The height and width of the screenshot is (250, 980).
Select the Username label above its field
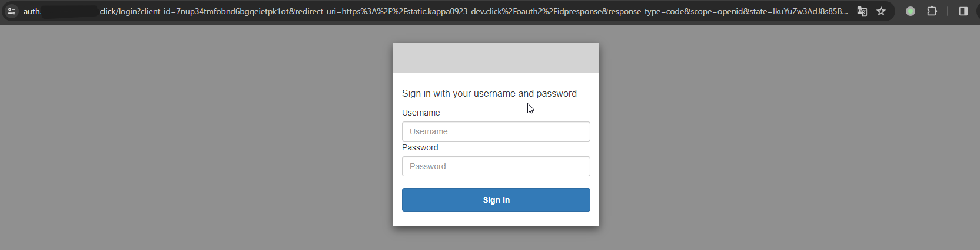421,113
